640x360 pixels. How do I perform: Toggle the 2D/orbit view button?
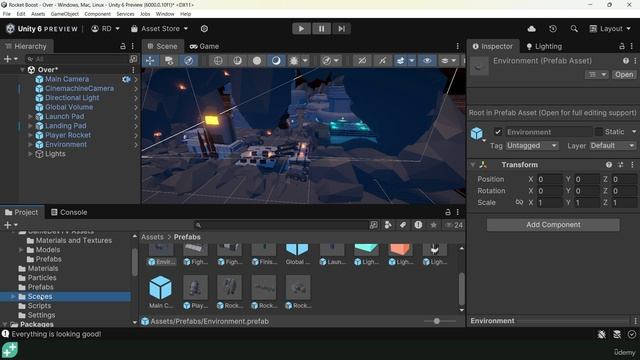188,61
